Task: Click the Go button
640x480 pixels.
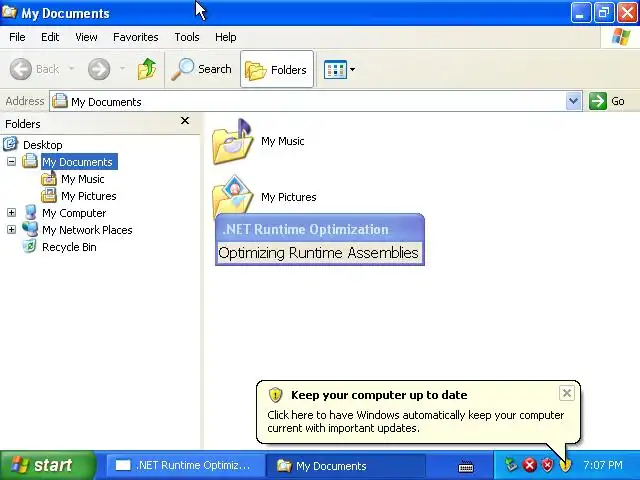Action: (x=607, y=101)
